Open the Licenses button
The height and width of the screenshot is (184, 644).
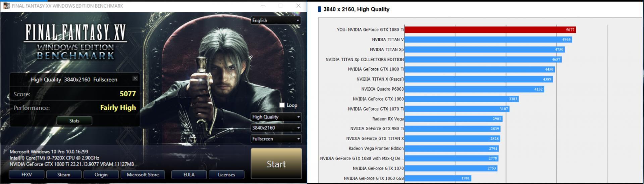226,175
